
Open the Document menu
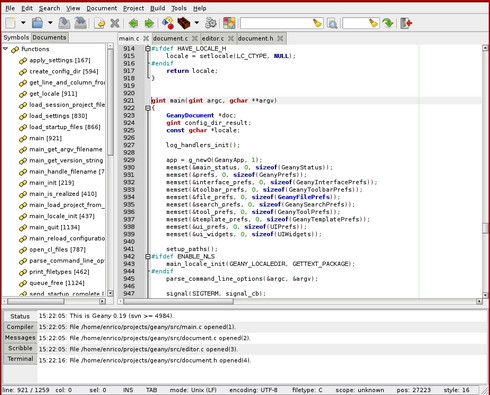click(x=102, y=8)
